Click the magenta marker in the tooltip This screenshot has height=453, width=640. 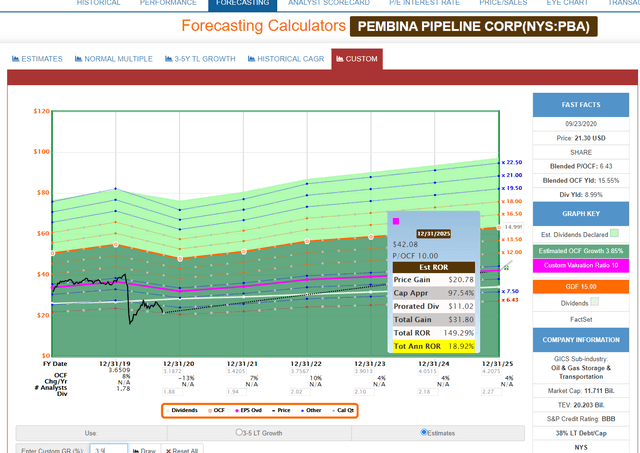(396, 221)
